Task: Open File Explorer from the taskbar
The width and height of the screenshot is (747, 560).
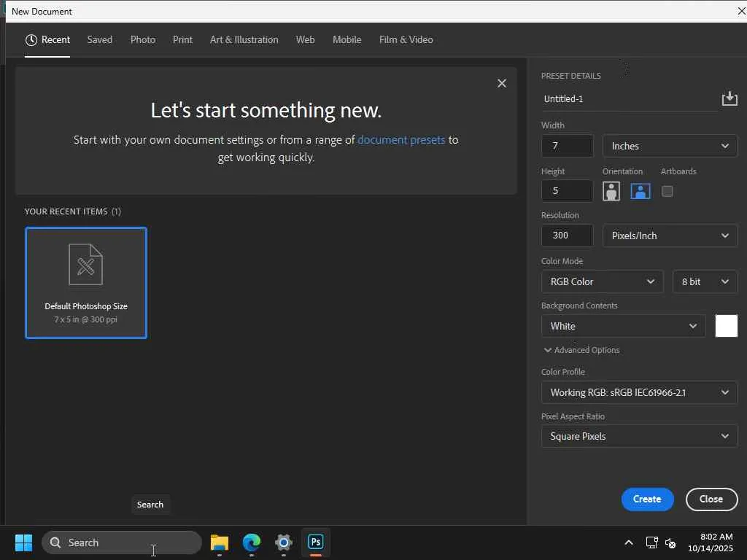Action: coord(219,542)
